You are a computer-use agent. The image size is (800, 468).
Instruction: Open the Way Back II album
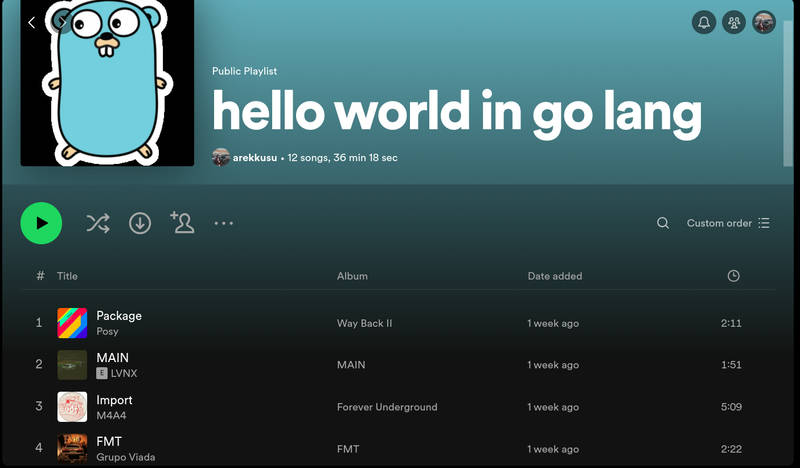364,323
